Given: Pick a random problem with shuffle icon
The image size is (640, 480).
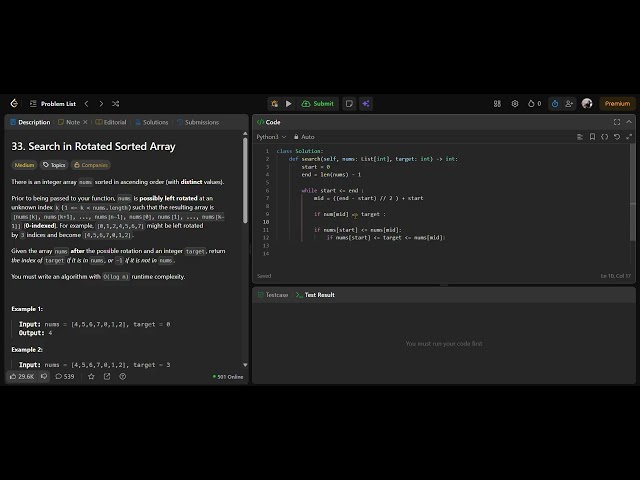Looking at the screenshot, I should click(x=116, y=104).
